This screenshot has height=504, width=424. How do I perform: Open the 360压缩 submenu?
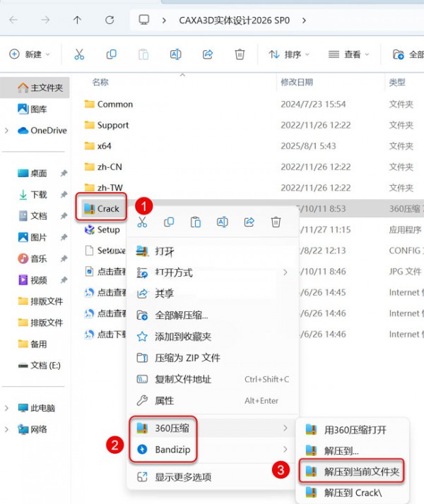213,428
